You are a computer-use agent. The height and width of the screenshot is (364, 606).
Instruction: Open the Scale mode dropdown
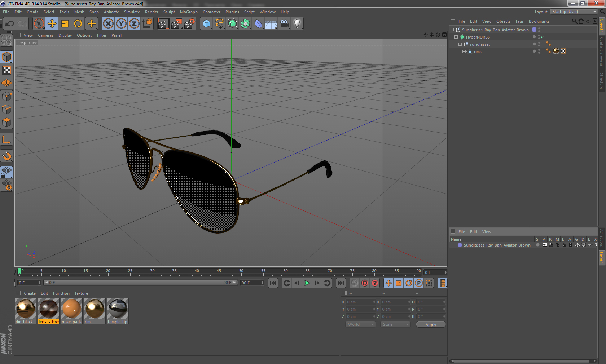[396, 324]
